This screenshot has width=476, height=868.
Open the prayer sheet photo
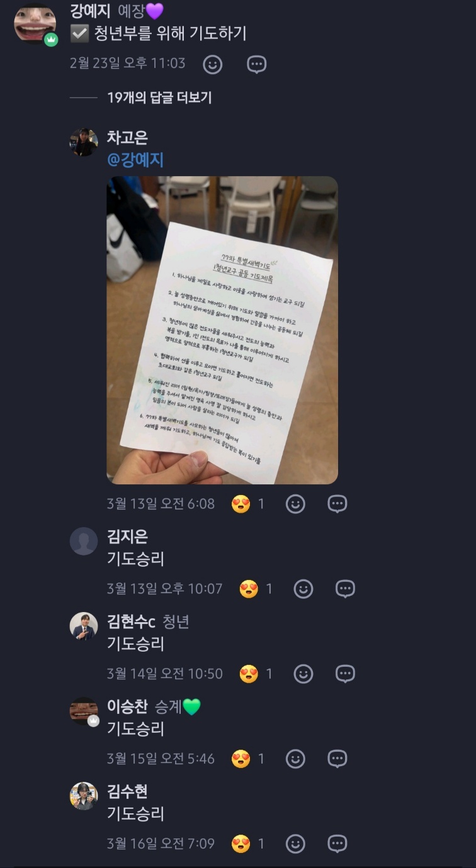click(222, 330)
